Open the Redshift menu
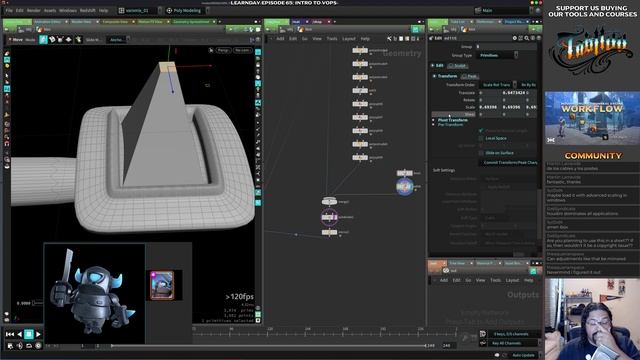The width and height of the screenshot is (640, 360). click(x=87, y=10)
